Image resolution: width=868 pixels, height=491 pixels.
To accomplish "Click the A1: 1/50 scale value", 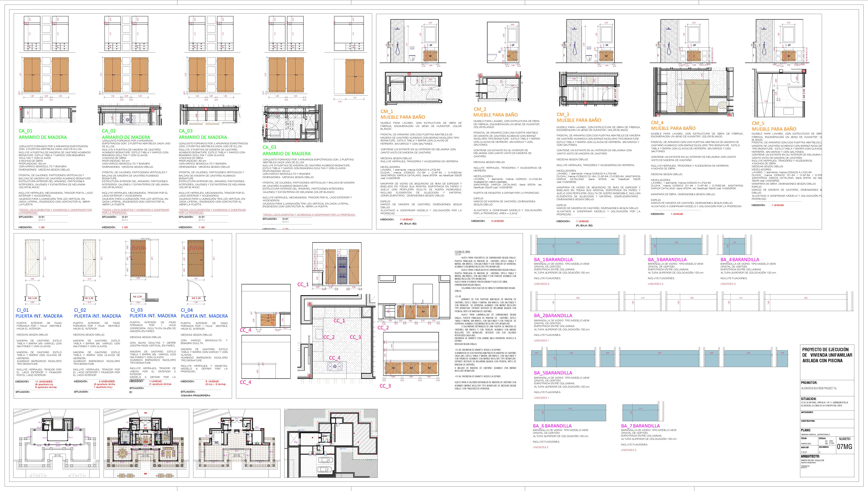I will (829, 441).
